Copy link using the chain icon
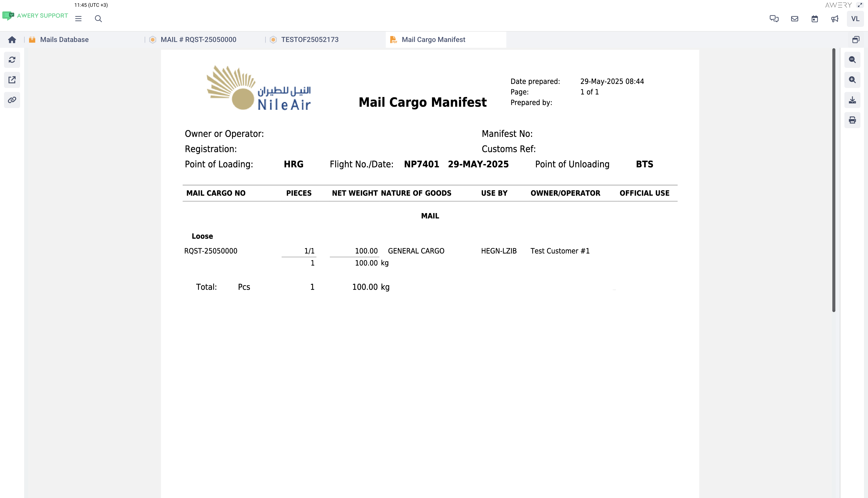This screenshot has height=498, width=868. pos(12,100)
